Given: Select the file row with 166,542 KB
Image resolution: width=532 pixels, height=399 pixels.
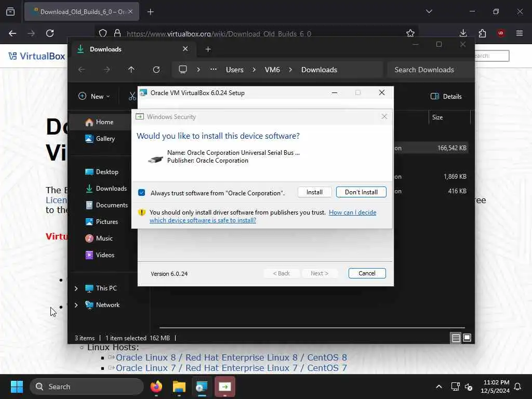Looking at the screenshot, I should pyautogui.click(x=431, y=148).
